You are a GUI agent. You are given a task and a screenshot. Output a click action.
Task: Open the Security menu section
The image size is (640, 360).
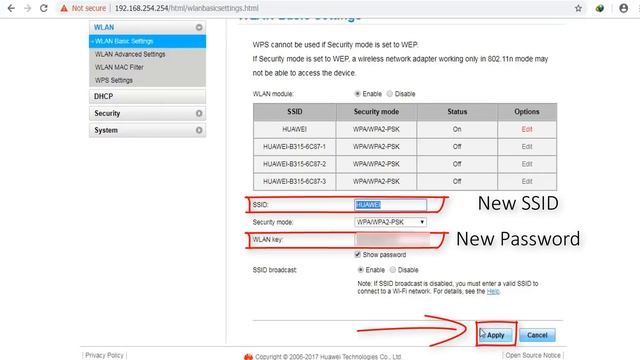pos(147,113)
